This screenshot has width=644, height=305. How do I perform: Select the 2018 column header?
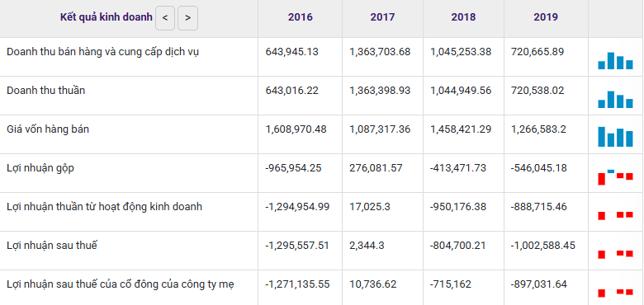pyautogui.click(x=463, y=17)
